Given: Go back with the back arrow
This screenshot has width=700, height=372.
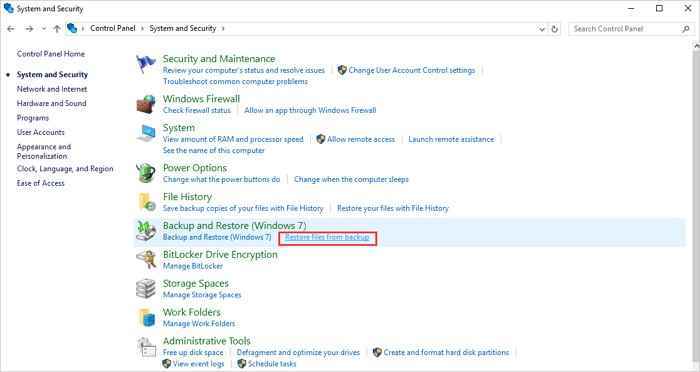Looking at the screenshot, I should (x=11, y=29).
